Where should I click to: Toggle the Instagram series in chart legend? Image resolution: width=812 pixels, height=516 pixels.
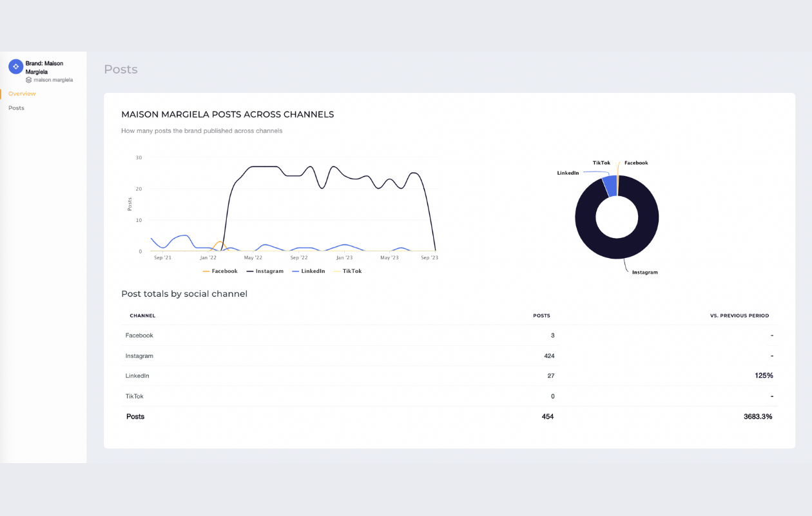[x=265, y=271]
